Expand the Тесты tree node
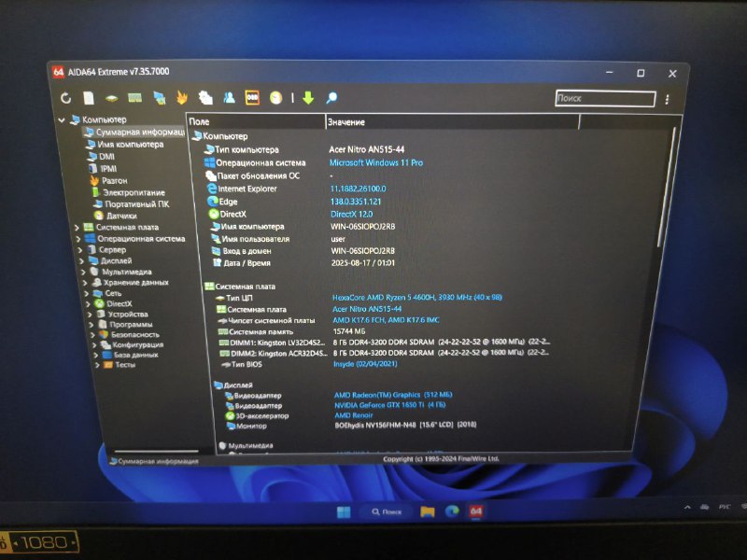 point(97,365)
